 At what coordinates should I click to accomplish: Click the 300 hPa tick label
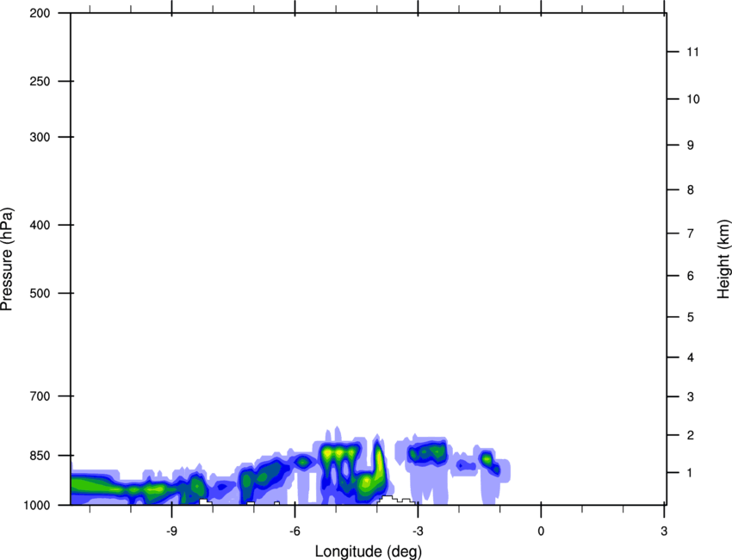point(40,138)
